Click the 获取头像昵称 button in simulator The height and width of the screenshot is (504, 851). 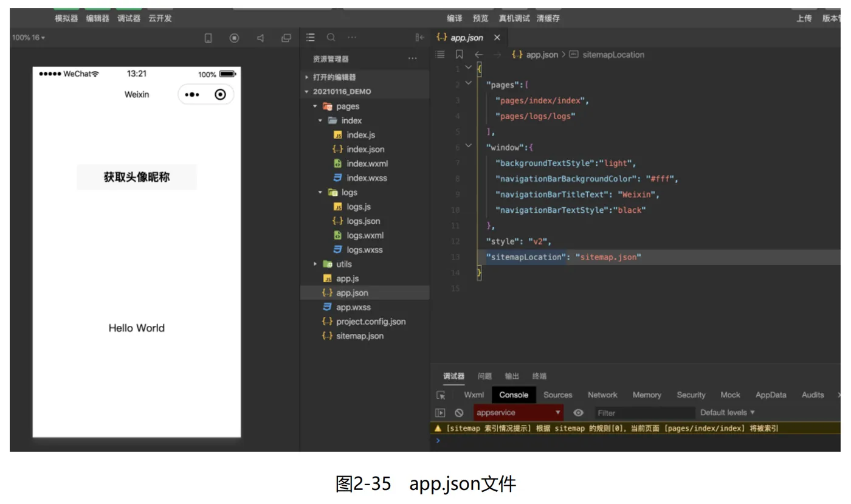[137, 177]
